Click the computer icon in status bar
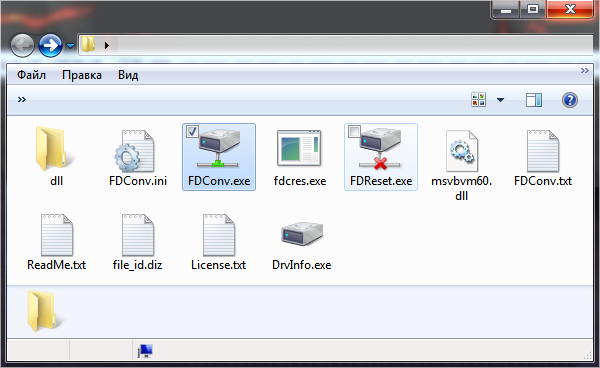The image size is (600, 368). 145,350
